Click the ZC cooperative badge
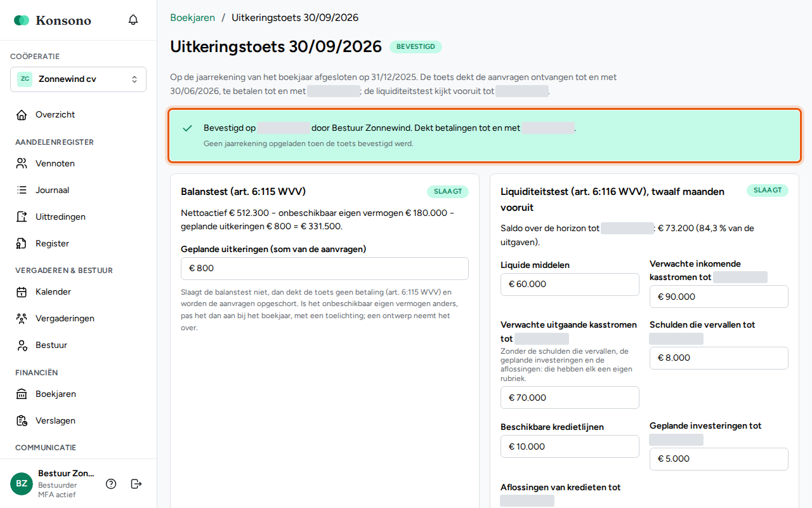This screenshot has height=508, width=812. (25, 79)
